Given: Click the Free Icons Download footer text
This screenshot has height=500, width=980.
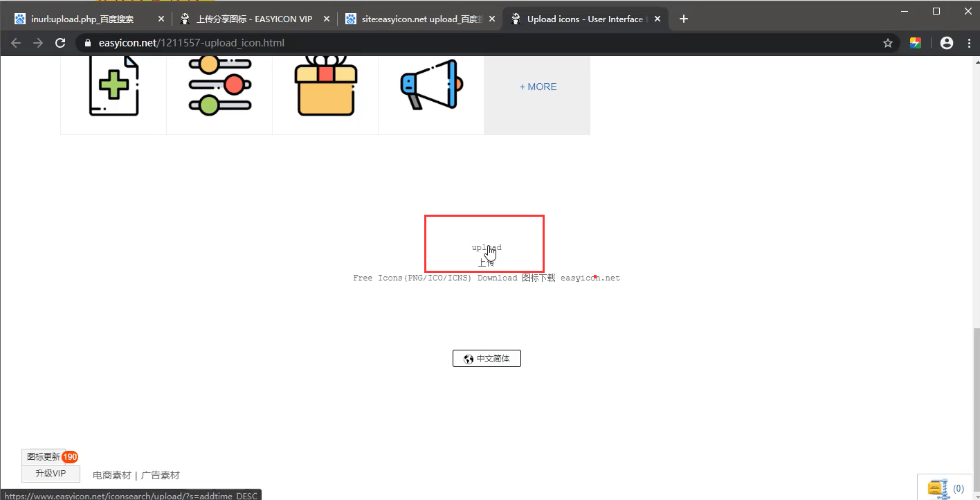Looking at the screenshot, I should coord(487,278).
